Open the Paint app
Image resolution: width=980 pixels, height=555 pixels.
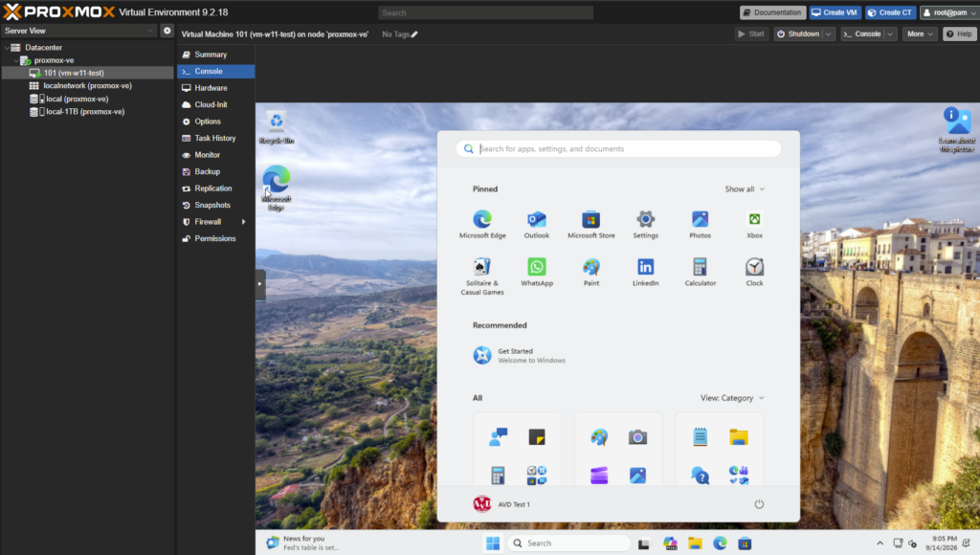[590, 272]
